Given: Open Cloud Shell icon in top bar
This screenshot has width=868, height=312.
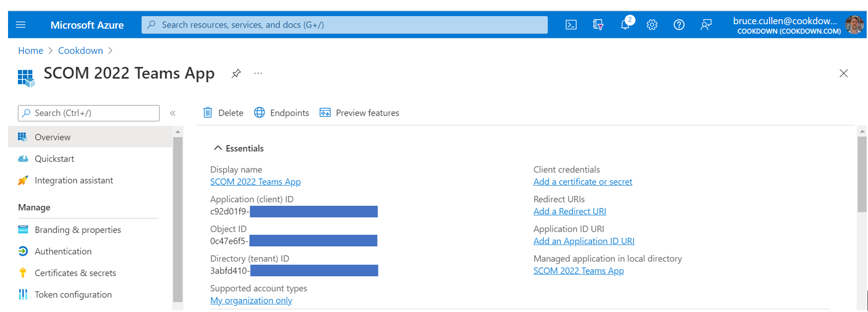Looking at the screenshot, I should pos(571,25).
